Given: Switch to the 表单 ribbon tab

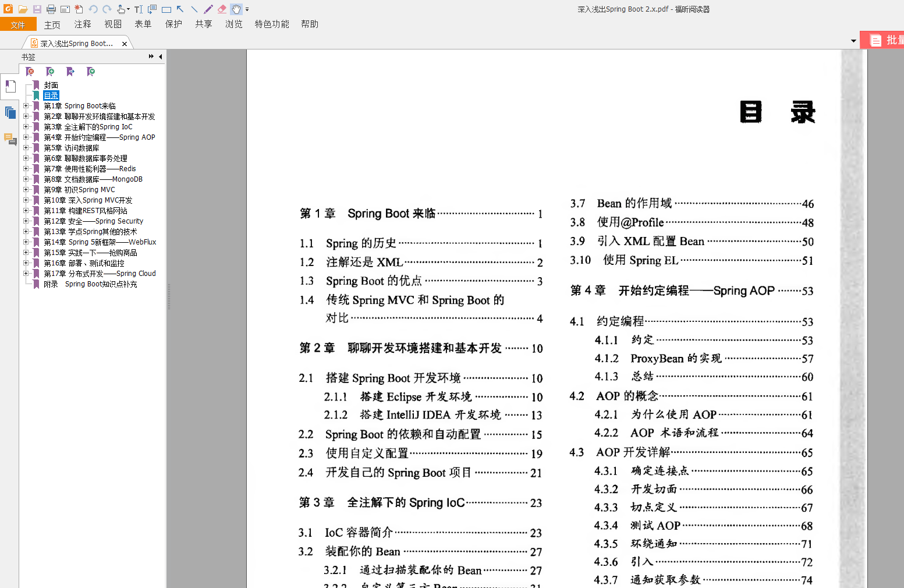Looking at the screenshot, I should pyautogui.click(x=143, y=24).
